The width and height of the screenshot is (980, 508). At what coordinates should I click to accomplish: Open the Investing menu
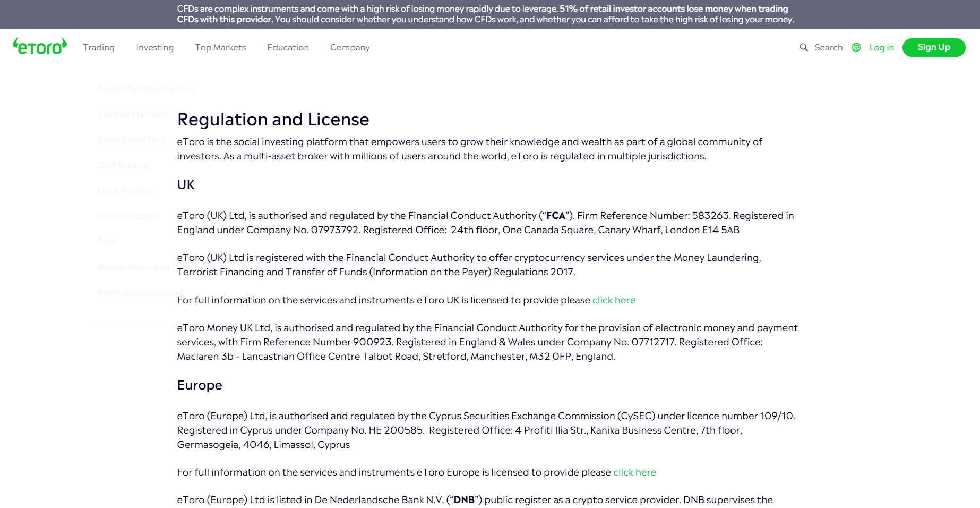click(x=154, y=47)
